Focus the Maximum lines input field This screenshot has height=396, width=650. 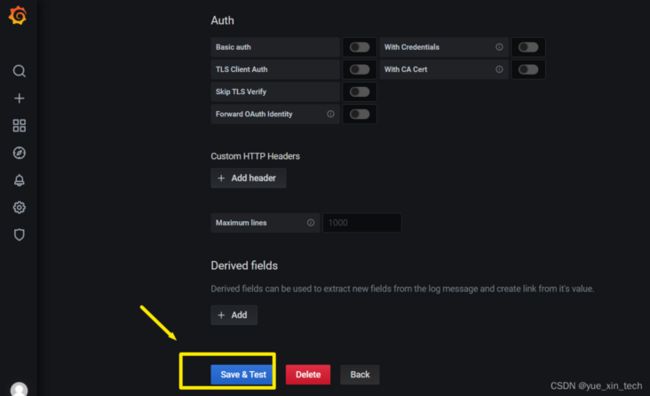362,223
